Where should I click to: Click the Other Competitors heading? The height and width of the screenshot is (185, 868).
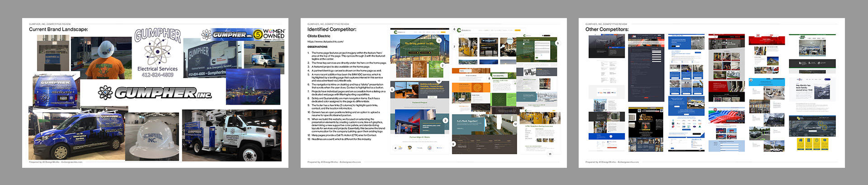click(607, 29)
